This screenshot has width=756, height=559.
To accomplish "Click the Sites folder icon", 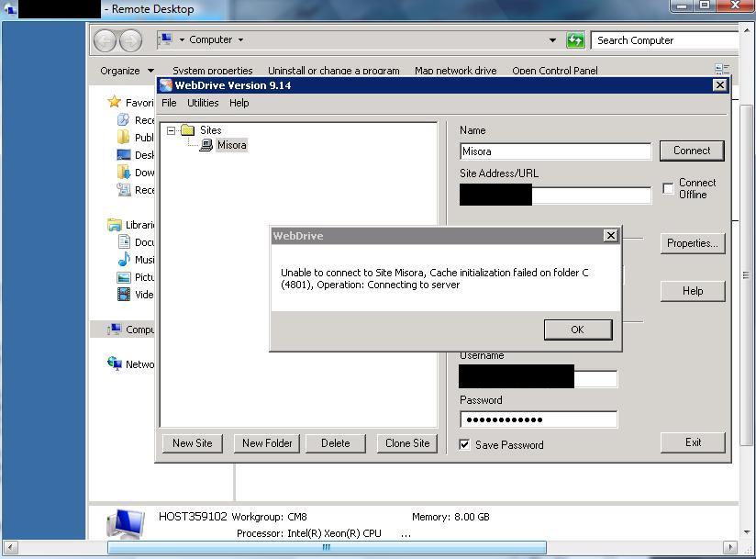I will 187,130.
